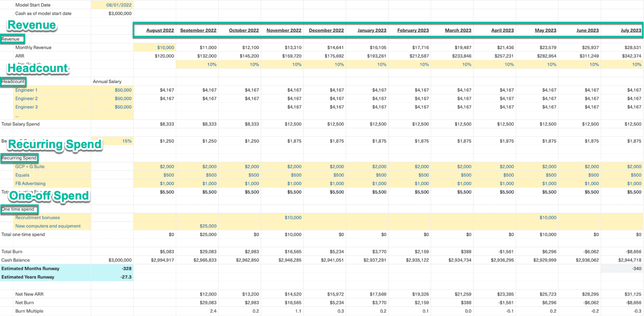Select the FB Advertising row label

(30, 183)
